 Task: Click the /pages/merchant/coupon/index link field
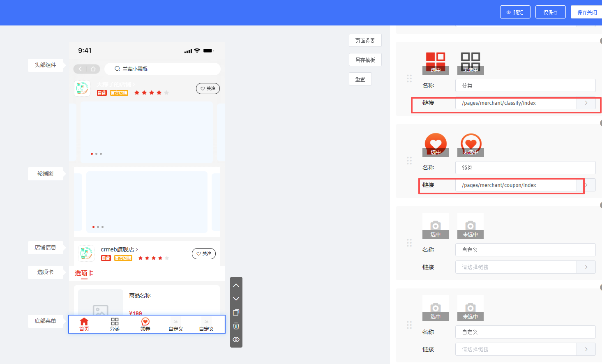click(516, 185)
